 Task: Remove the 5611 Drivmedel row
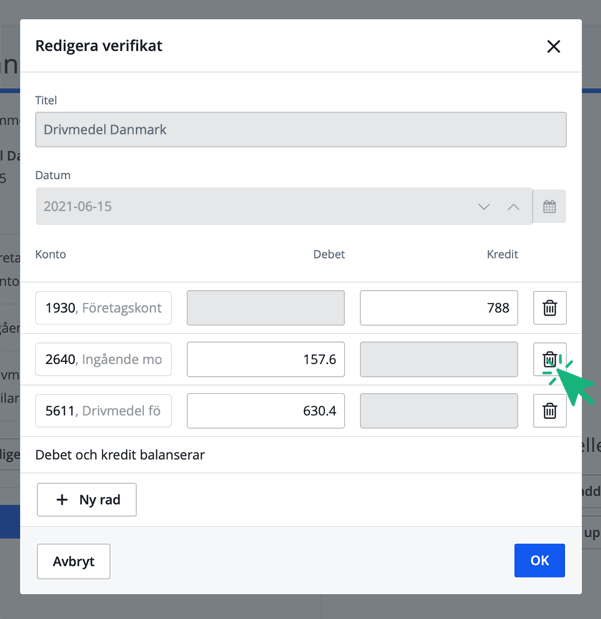[x=549, y=410]
